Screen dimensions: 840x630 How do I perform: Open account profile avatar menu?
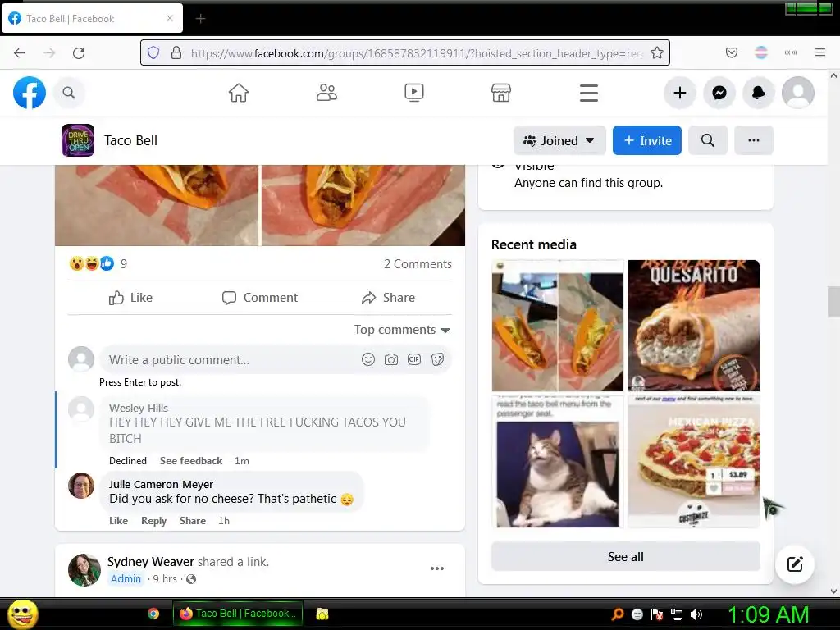[x=798, y=93]
